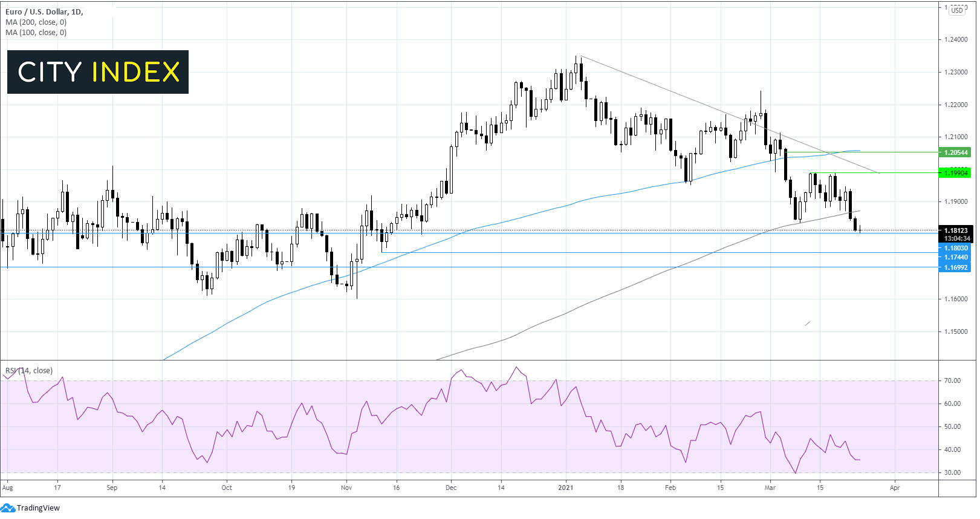Open the USD currency selector
The width and height of the screenshot is (980, 519).
coord(957,10)
